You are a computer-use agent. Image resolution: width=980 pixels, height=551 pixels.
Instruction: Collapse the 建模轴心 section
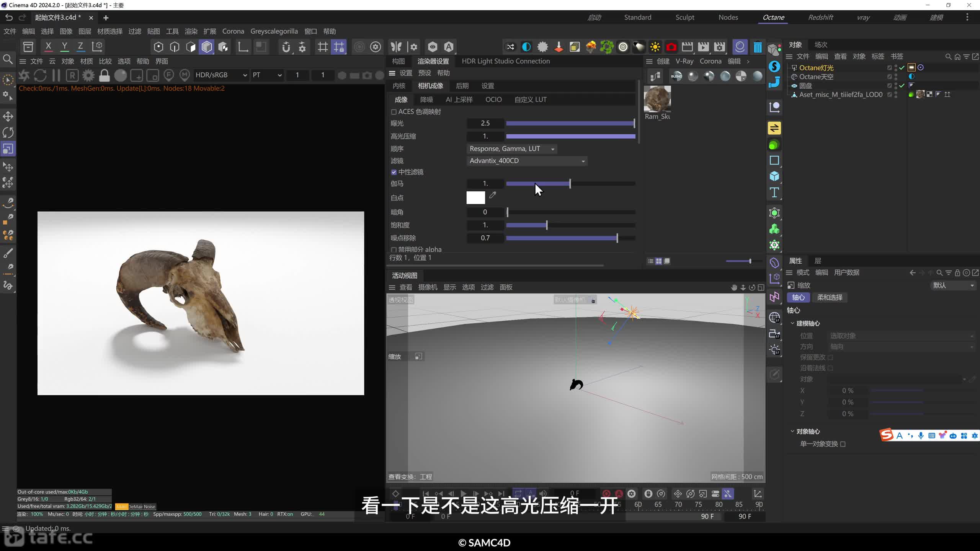click(792, 323)
